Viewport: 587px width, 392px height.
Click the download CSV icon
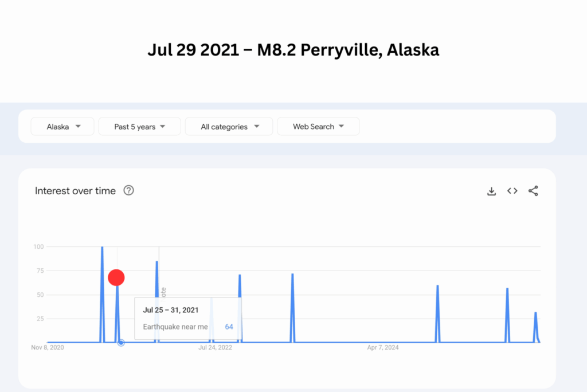(491, 191)
